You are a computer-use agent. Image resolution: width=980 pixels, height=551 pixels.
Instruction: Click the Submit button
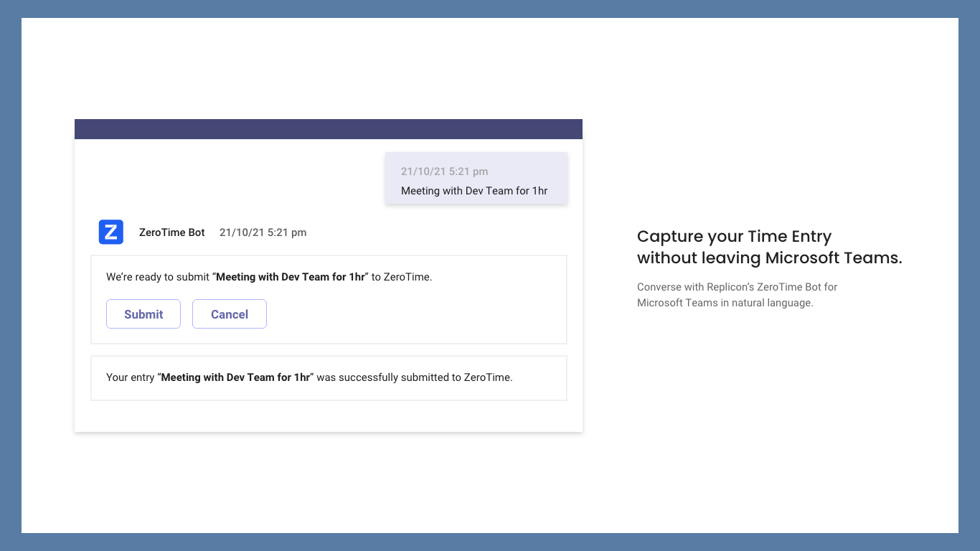pyautogui.click(x=143, y=314)
